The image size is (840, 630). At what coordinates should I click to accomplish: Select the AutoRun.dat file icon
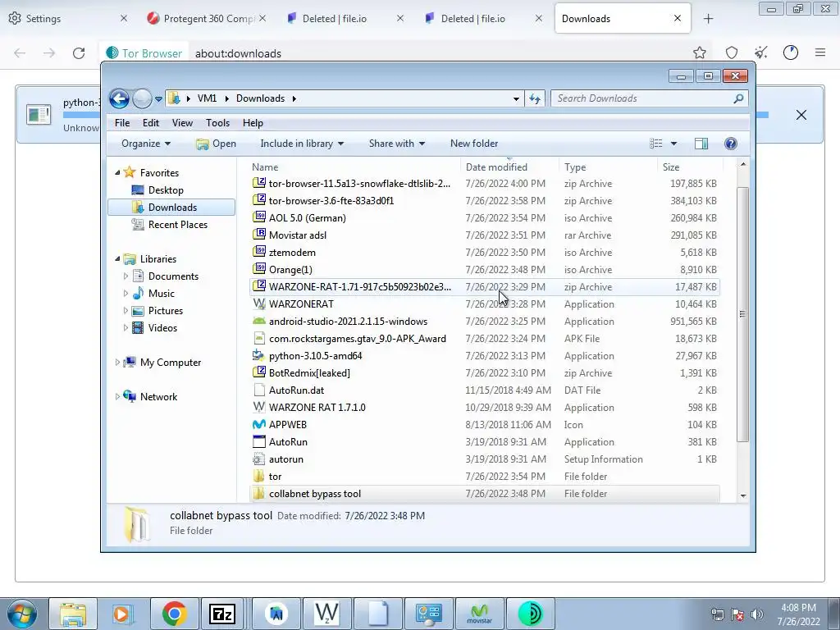click(258, 390)
